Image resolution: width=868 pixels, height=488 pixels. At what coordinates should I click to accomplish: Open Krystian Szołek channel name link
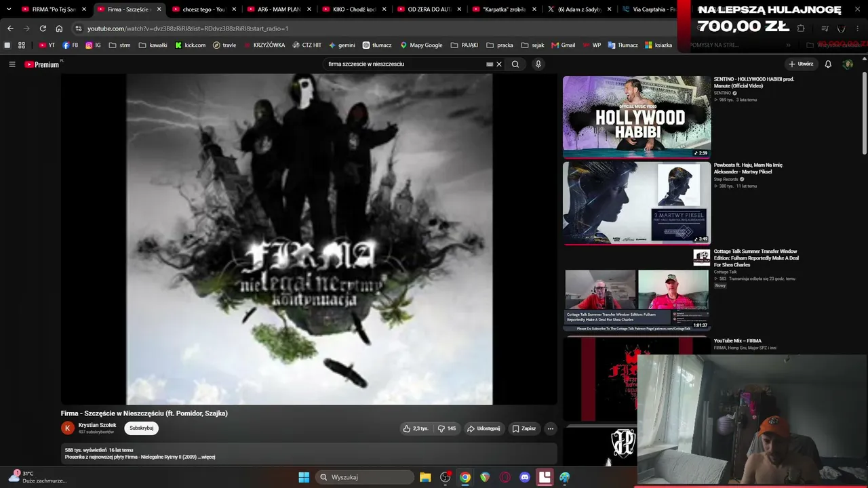click(x=98, y=425)
